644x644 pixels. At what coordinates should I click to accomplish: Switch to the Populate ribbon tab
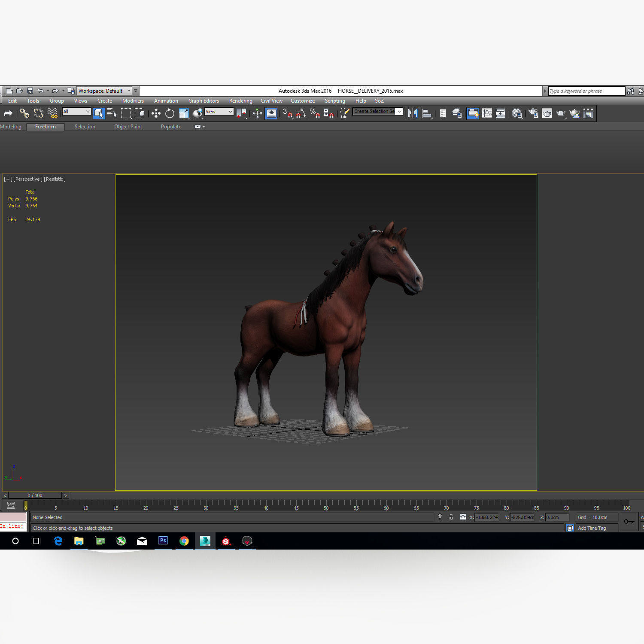click(x=171, y=127)
